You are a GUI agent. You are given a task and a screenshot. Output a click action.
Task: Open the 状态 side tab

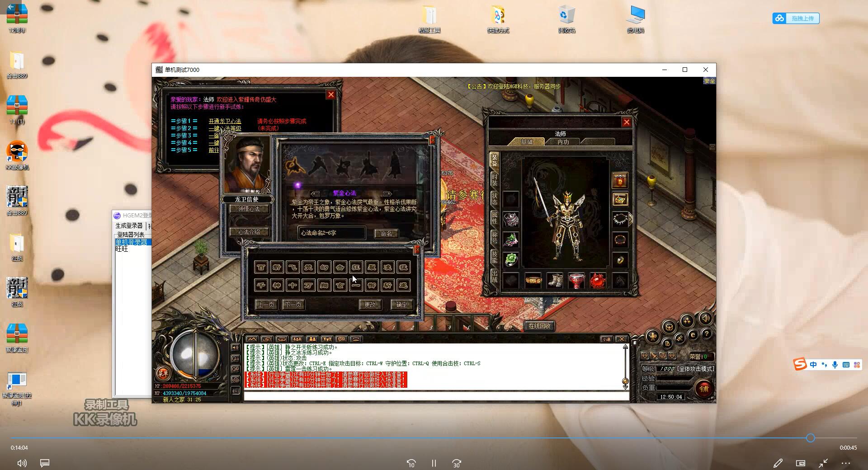[x=494, y=199]
